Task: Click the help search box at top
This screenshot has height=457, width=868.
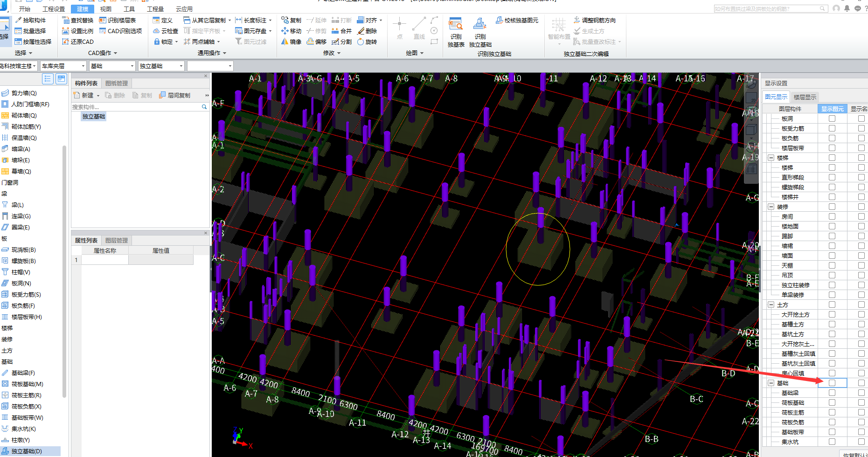Action: pyautogui.click(x=770, y=8)
